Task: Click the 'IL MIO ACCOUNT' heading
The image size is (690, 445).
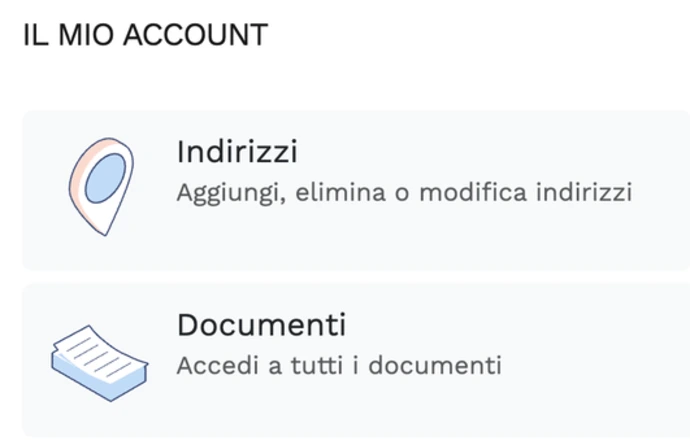Action: 145,36
